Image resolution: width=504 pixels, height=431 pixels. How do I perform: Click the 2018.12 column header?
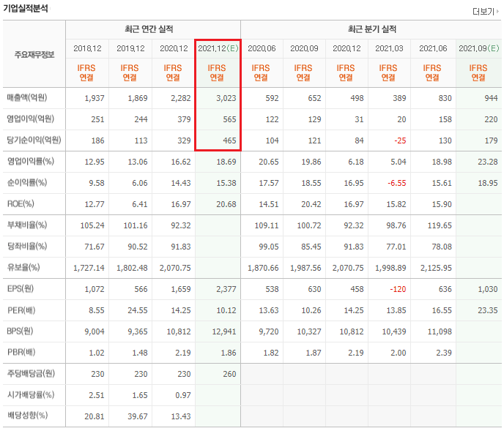(x=87, y=48)
